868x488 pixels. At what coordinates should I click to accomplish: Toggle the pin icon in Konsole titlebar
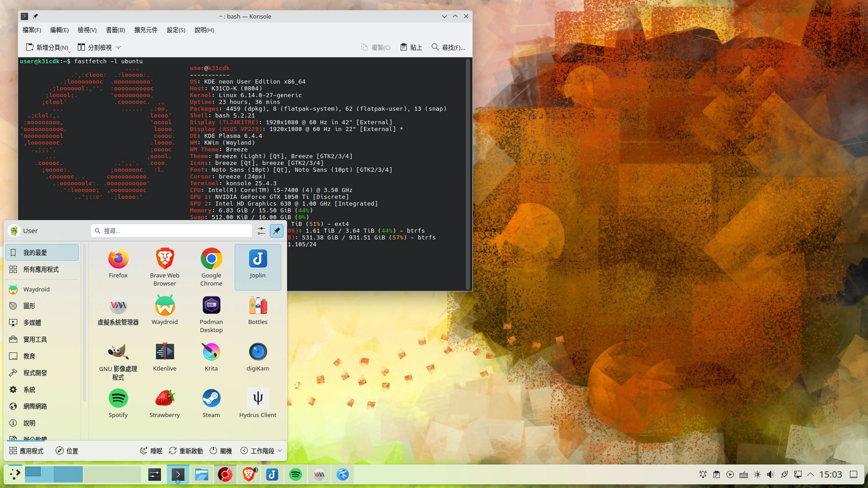[x=35, y=16]
